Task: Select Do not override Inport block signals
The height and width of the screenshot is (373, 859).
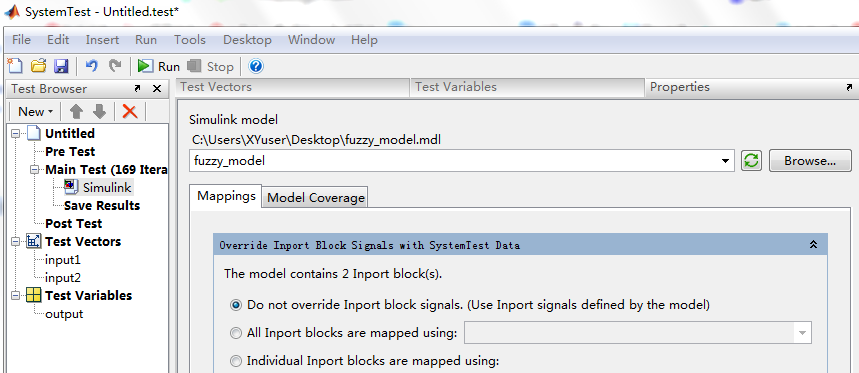Action: pos(236,305)
